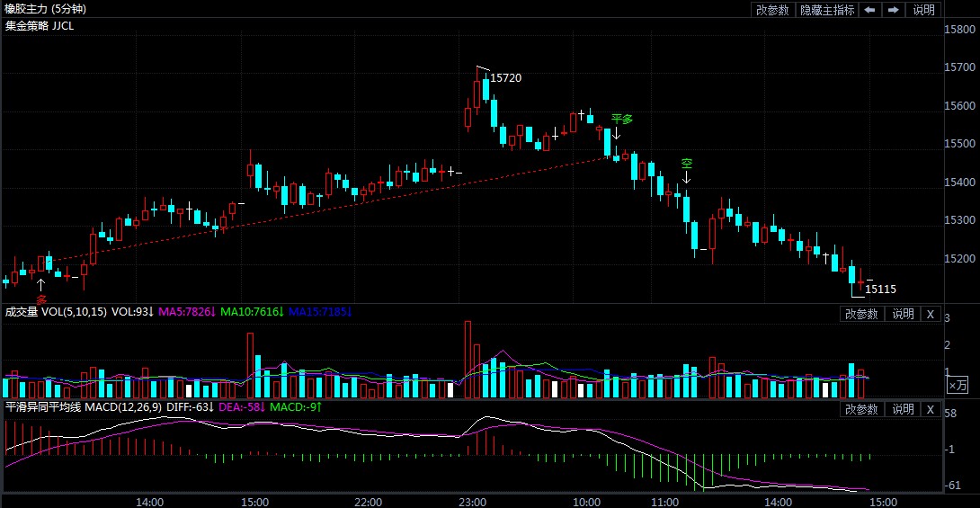Click the 23:00 time axis marker

click(x=472, y=502)
